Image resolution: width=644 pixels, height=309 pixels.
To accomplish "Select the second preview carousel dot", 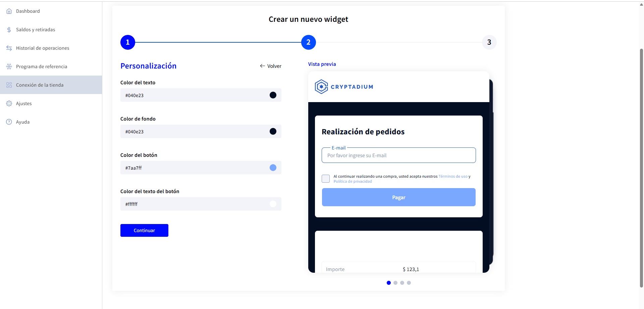I will tap(395, 283).
